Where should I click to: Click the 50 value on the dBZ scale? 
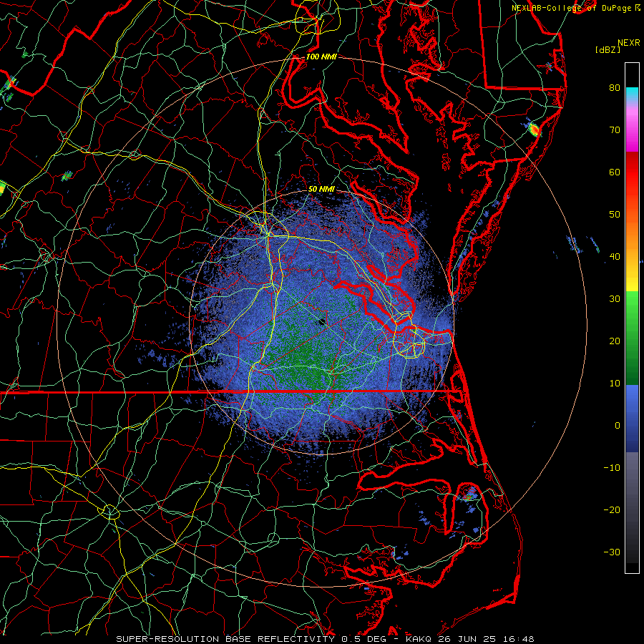[615, 215]
